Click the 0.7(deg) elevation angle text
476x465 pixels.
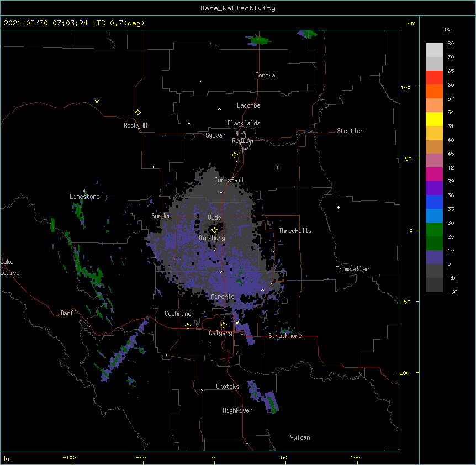point(127,23)
